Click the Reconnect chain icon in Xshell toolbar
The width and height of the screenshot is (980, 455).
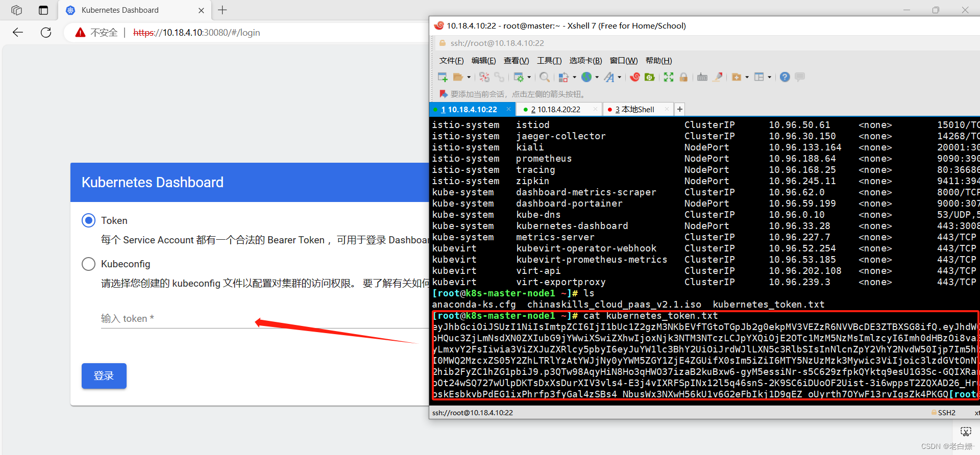click(499, 77)
